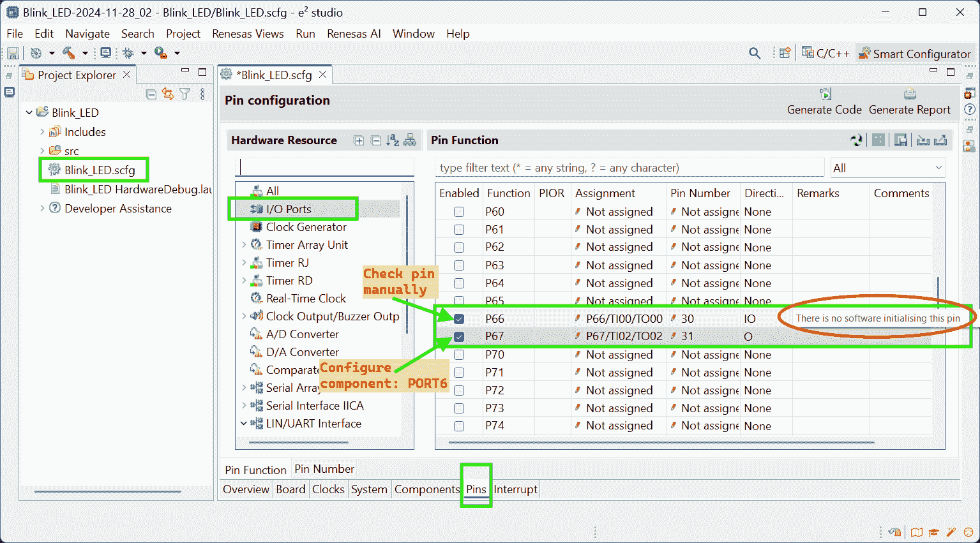Click the expand-all plus icon in Hardware Resource
The width and height of the screenshot is (980, 543).
[359, 140]
